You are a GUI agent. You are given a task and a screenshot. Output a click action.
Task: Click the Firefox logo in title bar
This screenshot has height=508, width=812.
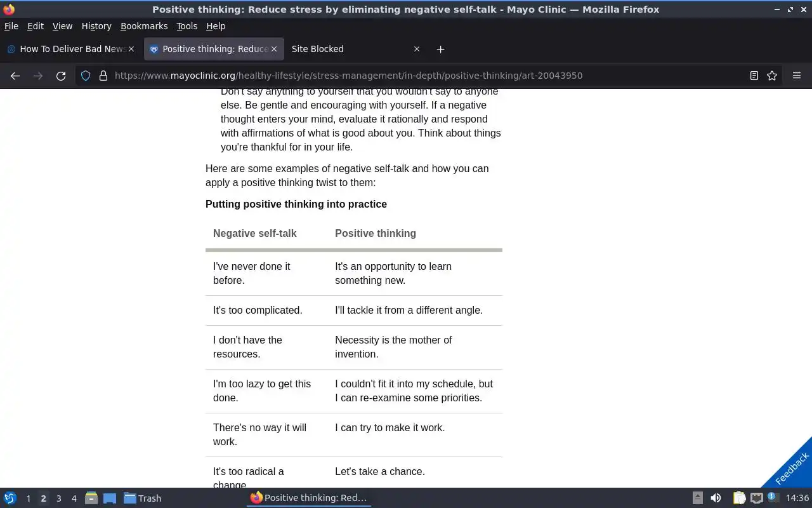[9, 10]
